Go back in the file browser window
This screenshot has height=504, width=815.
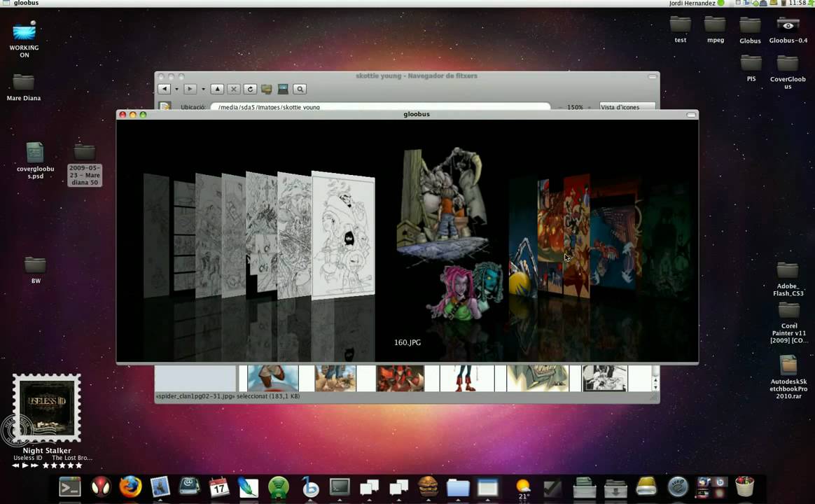(165, 89)
